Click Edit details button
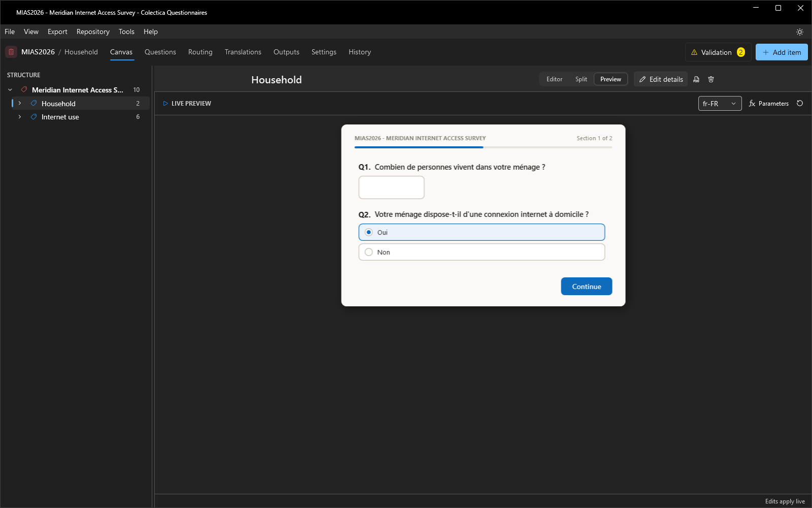812x508 pixels. [x=661, y=79]
